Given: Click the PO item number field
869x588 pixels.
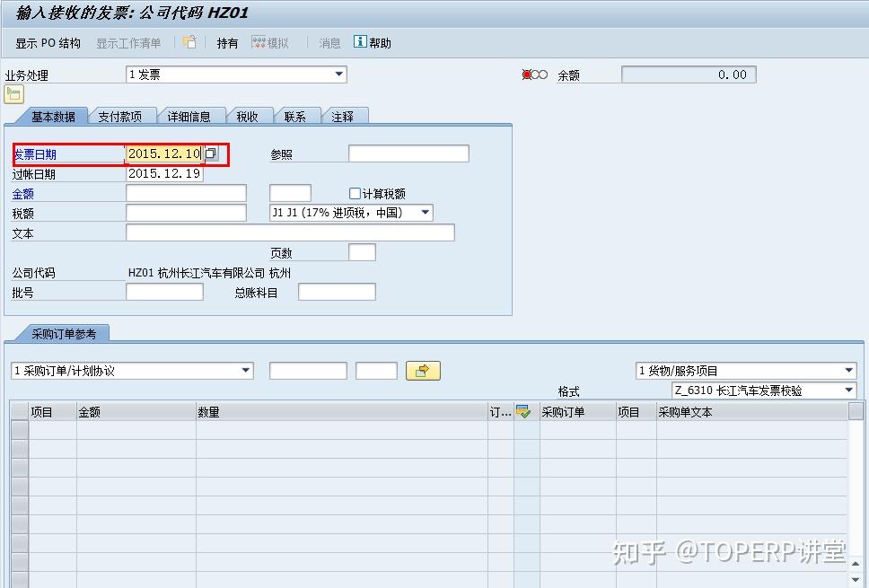Looking at the screenshot, I should pyautogui.click(x=376, y=371).
